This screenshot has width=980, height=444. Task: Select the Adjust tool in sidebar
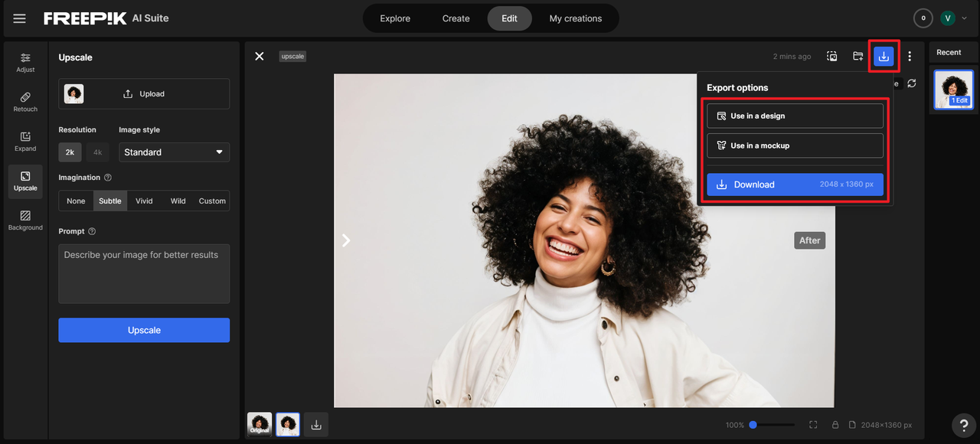point(25,62)
